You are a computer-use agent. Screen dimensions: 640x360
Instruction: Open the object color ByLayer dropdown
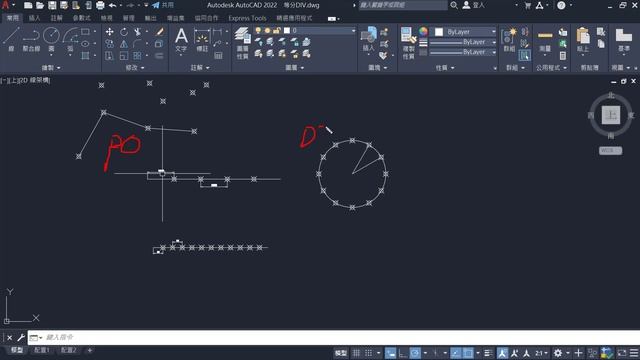pyautogui.click(x=465, y=32)
